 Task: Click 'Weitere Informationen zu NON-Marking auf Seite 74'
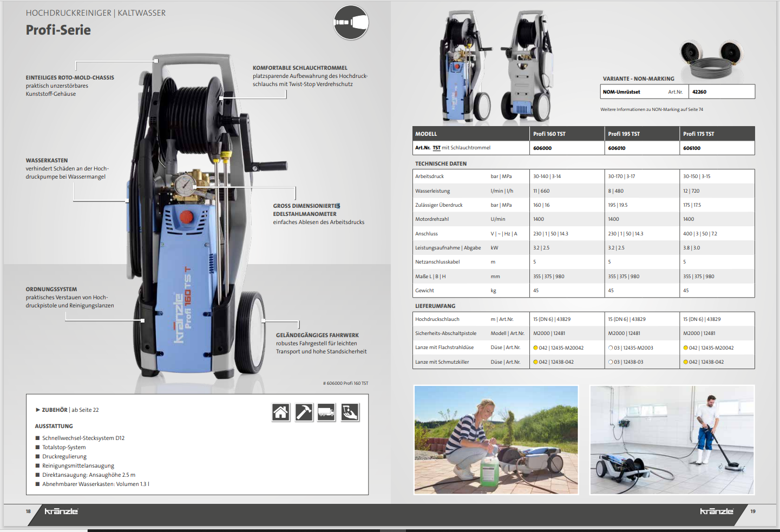point(652,109)
